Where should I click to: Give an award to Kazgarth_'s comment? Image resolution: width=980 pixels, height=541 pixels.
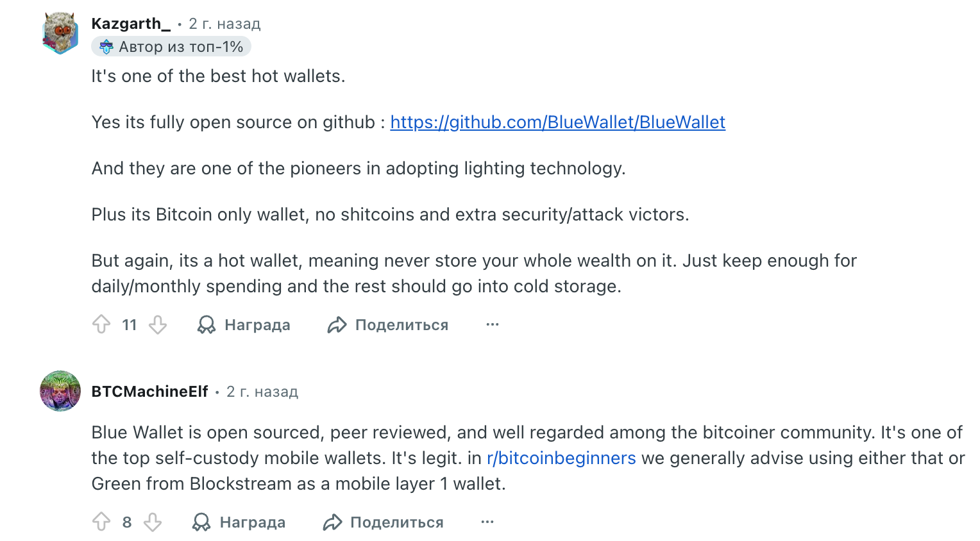tap(244, 325)
